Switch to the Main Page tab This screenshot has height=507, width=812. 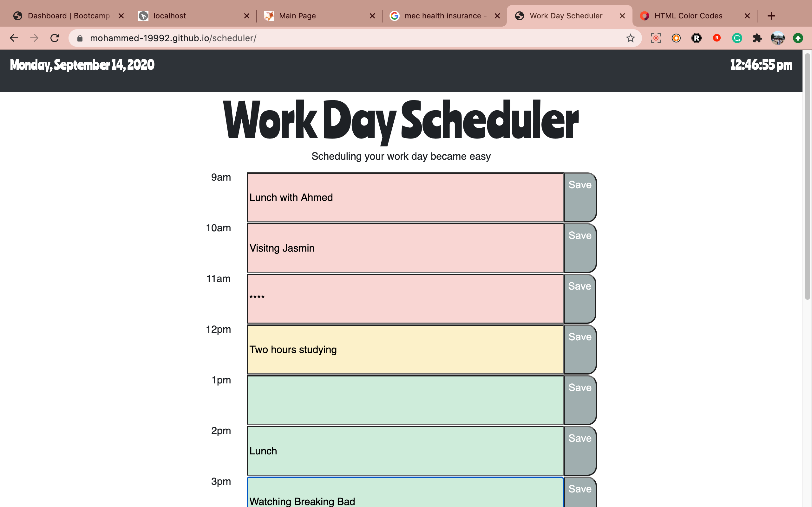point(297,16)
